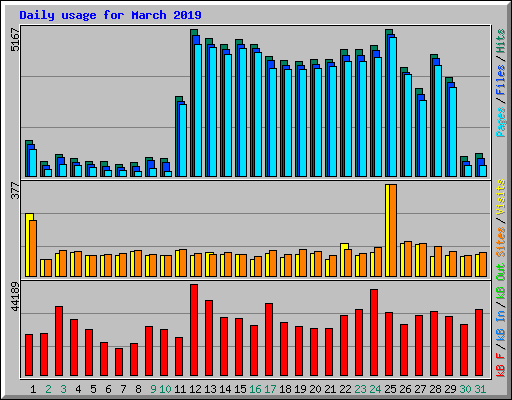Click the tallest red kB bar on day 12
Image resolution: width=512 pixels, height=400 pixels.
[x=194, y=330]
